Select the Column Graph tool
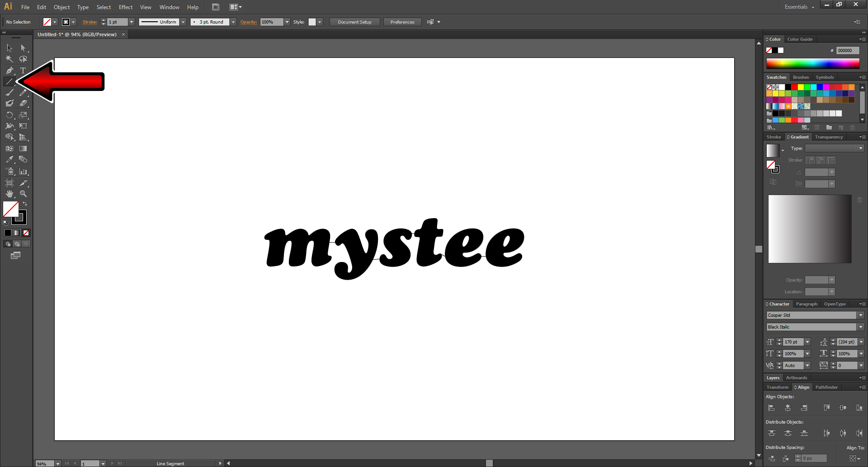The width and height of the screenshot is (868, 467). (23, 171)
